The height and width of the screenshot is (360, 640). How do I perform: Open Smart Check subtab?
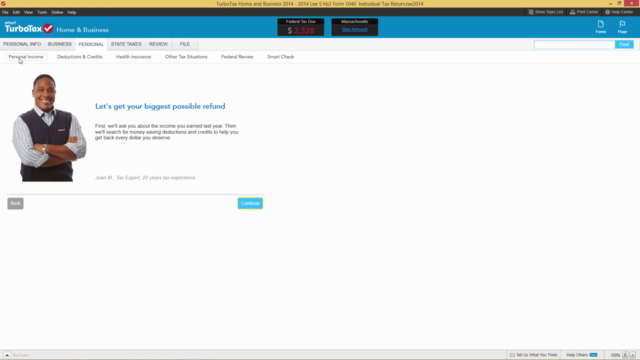[x=280, y=57]
